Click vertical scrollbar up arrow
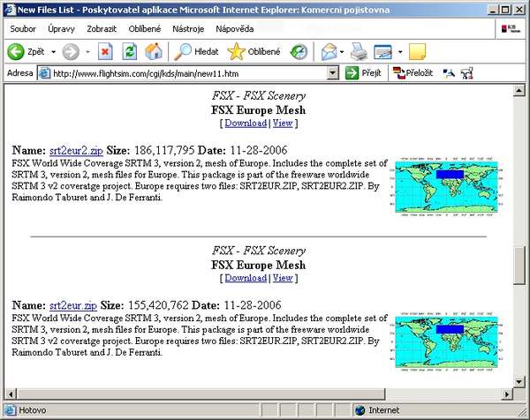Screen dimensions: 530x420 519,91
